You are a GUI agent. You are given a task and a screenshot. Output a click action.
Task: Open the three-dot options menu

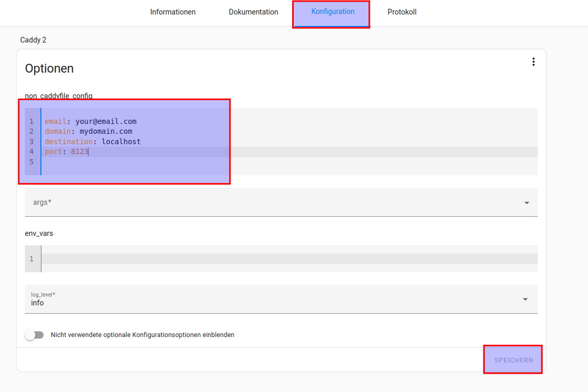click(533, 62)
